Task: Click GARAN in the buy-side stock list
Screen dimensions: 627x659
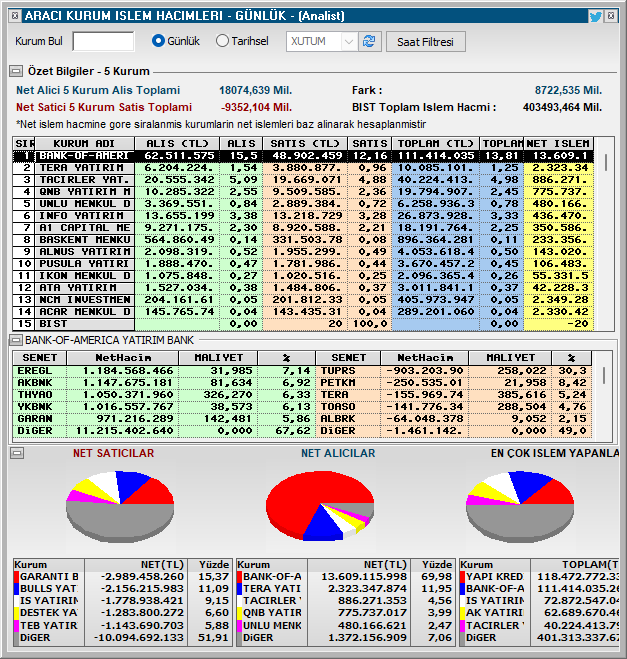Action: pos(35,419)
